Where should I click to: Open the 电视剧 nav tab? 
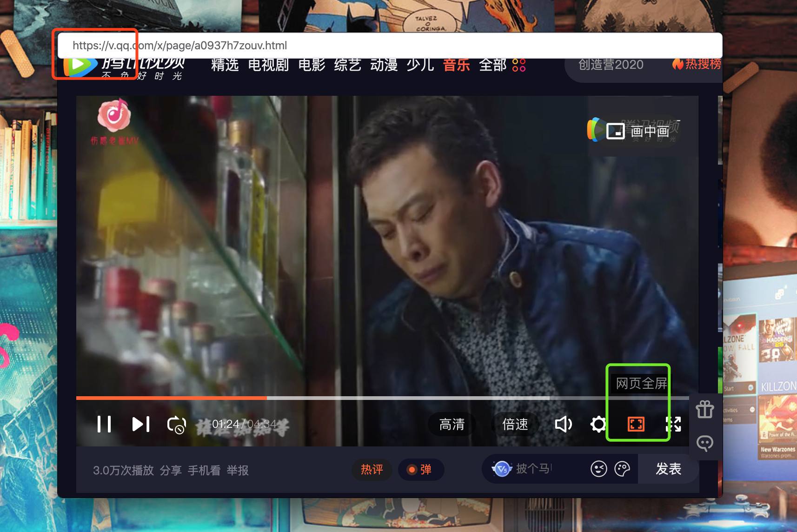[x=268, y=65]
